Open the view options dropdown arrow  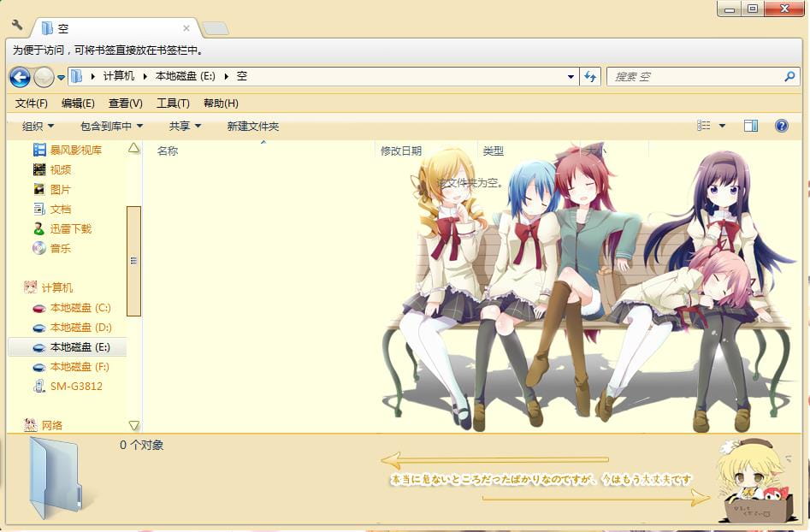(x=722, y=126)
